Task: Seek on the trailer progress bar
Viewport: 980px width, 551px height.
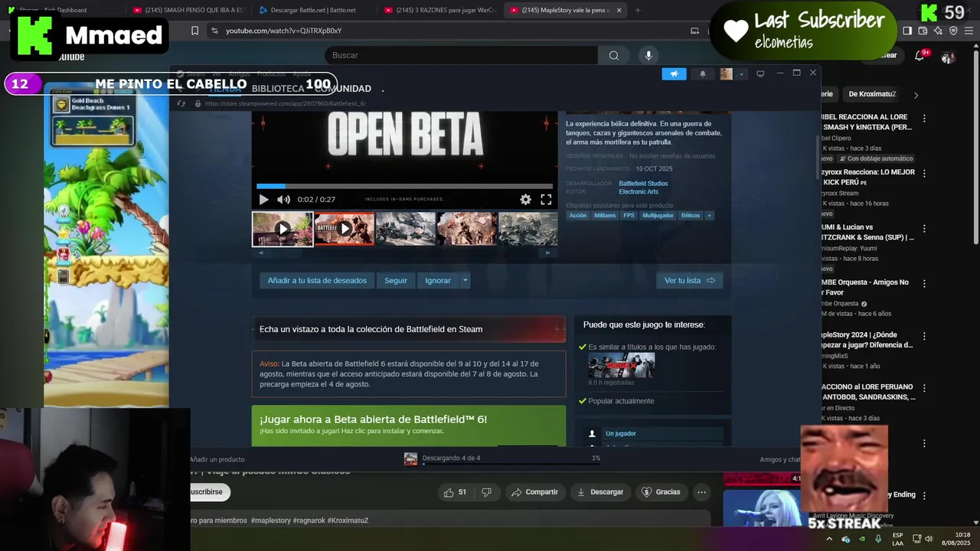Action: point(404,186)
